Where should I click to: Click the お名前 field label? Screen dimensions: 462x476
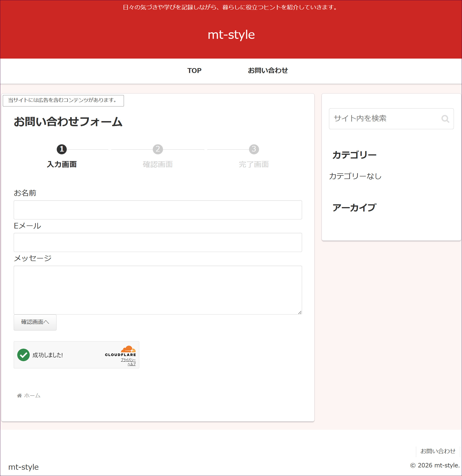coord(25,193)
